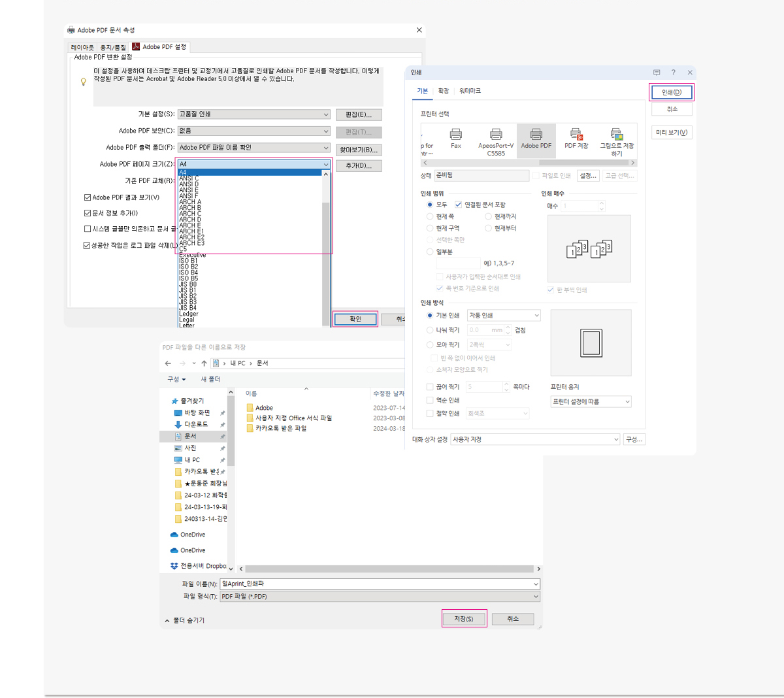The height and width of the screenshot is (698, 784).
Task: Open the 파일 형식 dropdown
Action: coord(380,597)
